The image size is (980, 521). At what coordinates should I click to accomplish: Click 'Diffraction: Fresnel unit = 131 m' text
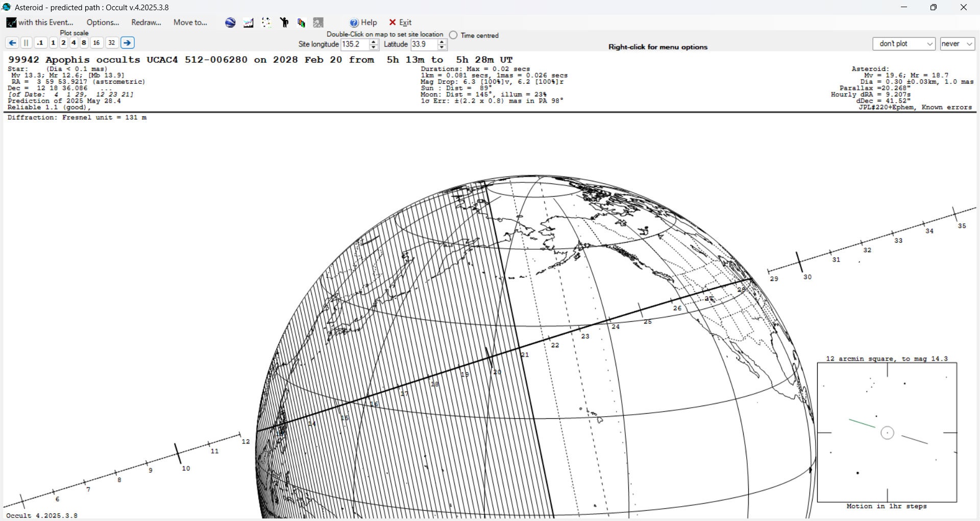pyautogui.click(x=77, y=117)
